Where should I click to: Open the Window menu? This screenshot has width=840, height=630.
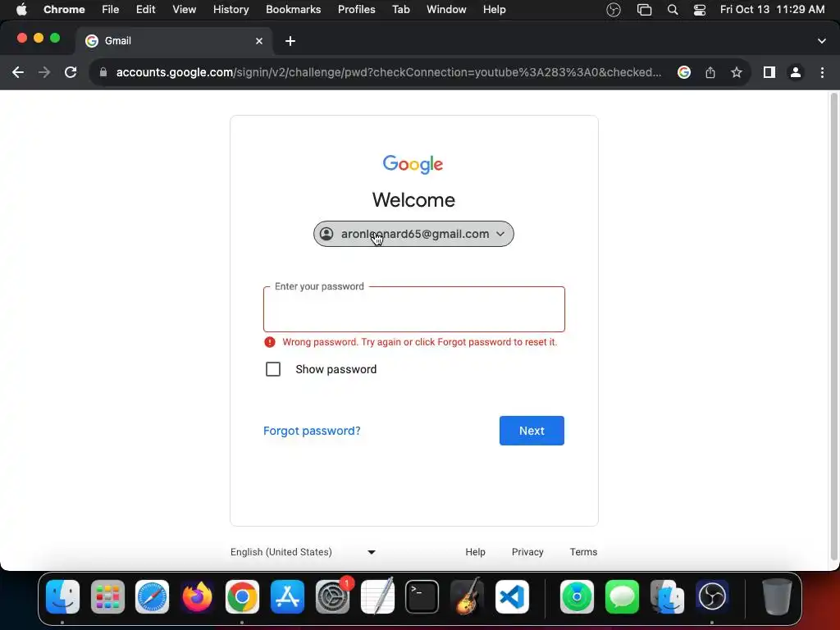446,10
